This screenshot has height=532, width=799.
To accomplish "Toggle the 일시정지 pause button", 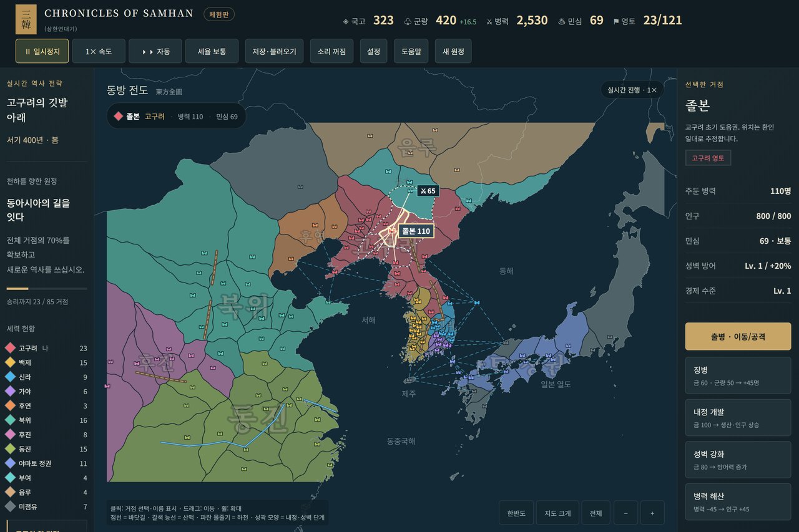I will click(42, 51).
